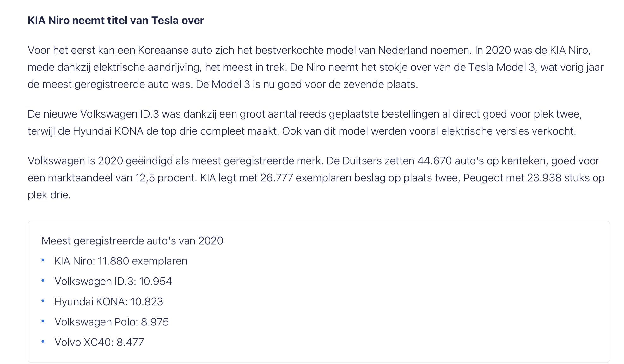Click the "Meest geregistreerde auto's van 2020" title
Image resolution: width=624 pixels, height=364 pixels.
132,241
